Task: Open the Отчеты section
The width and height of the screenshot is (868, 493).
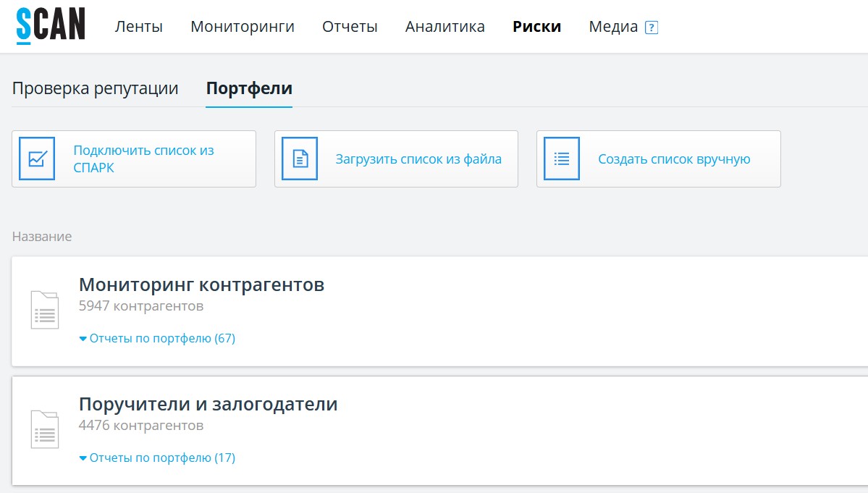Action: pyautogui.click(x=350, y=26)
